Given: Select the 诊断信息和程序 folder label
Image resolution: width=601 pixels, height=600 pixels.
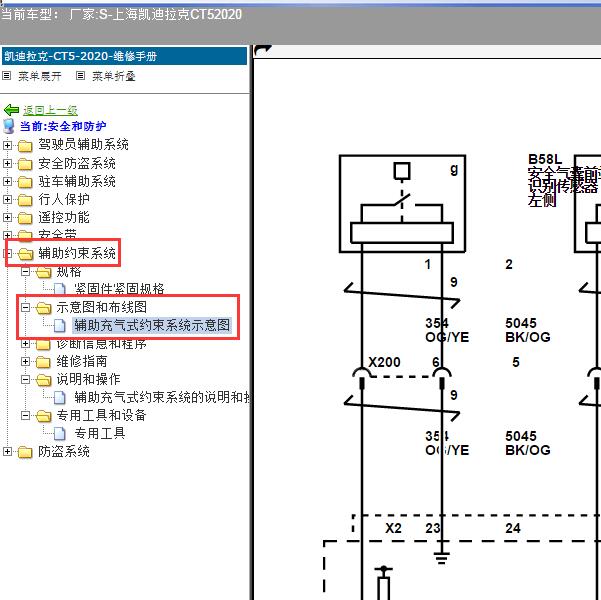Looking at the screenshot, I should click(101, 344).
